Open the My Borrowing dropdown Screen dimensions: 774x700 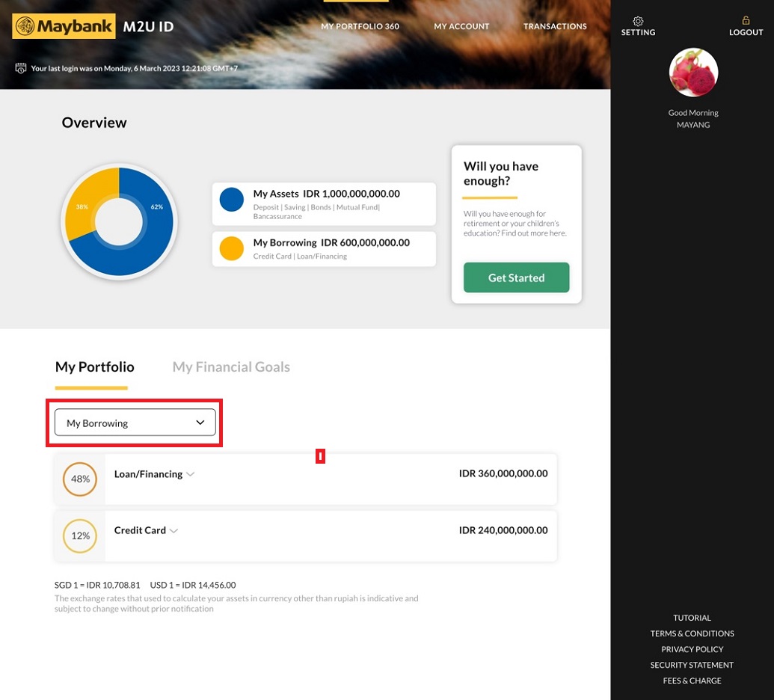pos(135,423)
